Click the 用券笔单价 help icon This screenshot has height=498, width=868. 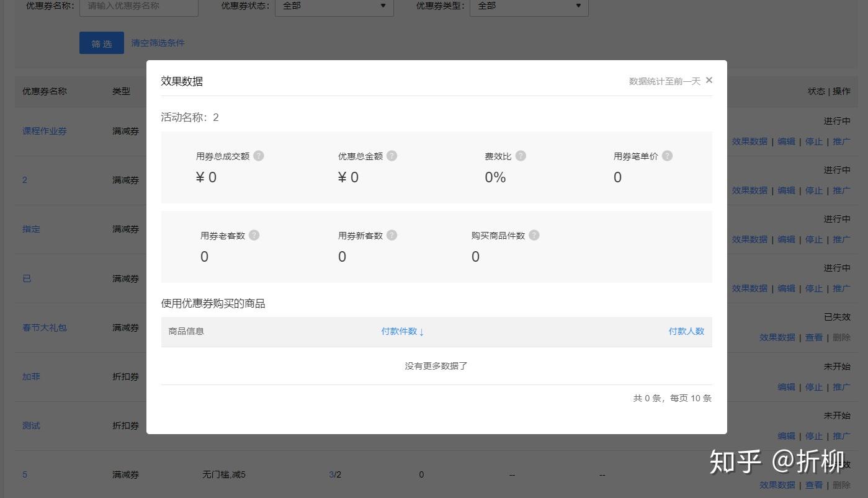click(667, 156)
